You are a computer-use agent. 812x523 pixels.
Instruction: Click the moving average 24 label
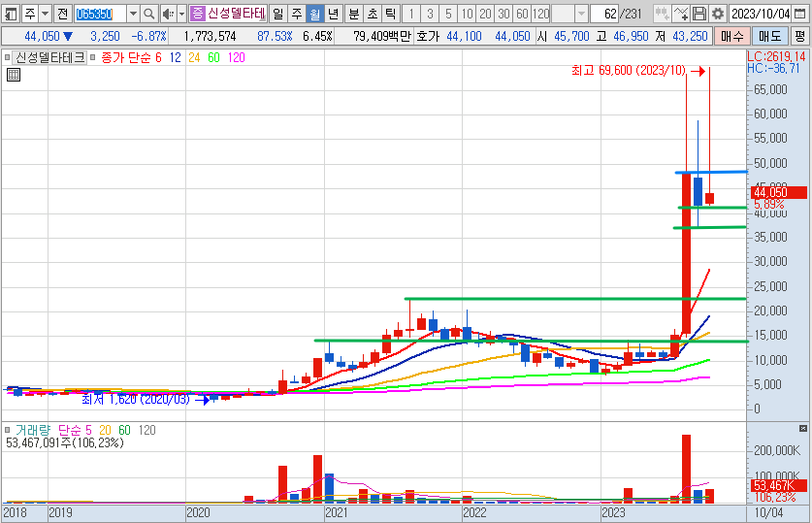coord(194,58)
